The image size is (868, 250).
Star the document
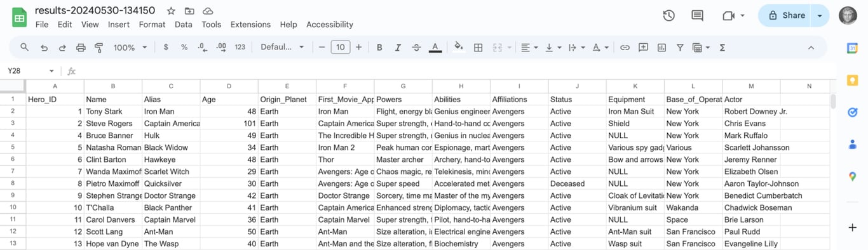[x=171, y=11]
